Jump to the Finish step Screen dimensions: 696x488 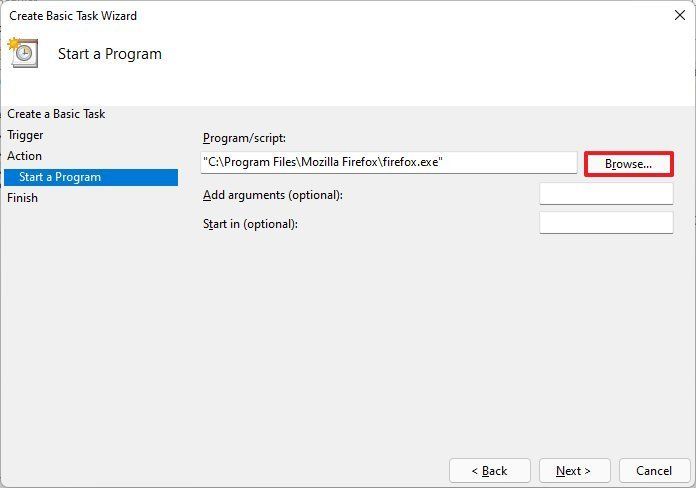(22, 198)
